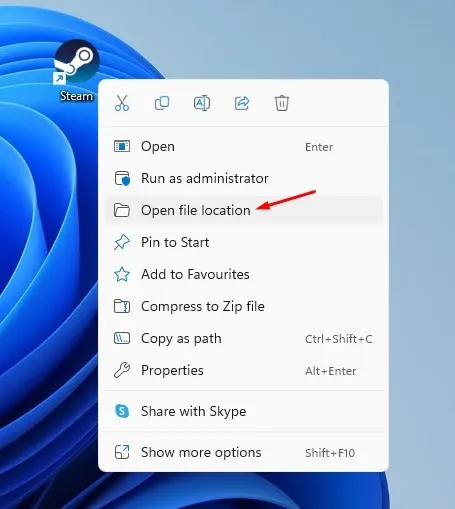The height and width of the screenshot is (509, 455).
Task: Select Run as administrator
Action: 243,178
